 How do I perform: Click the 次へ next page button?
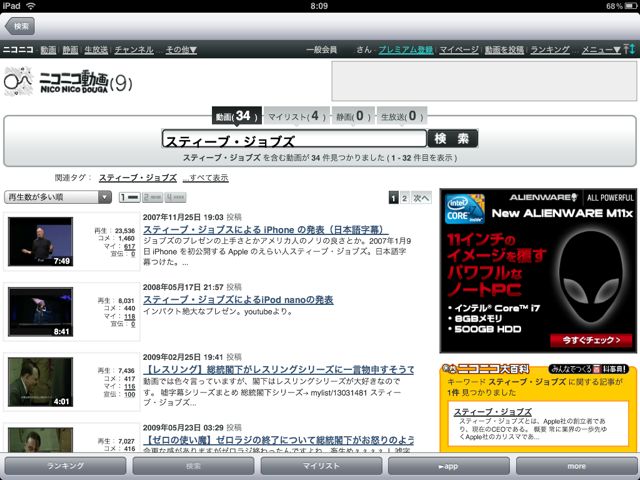(421, 198)
